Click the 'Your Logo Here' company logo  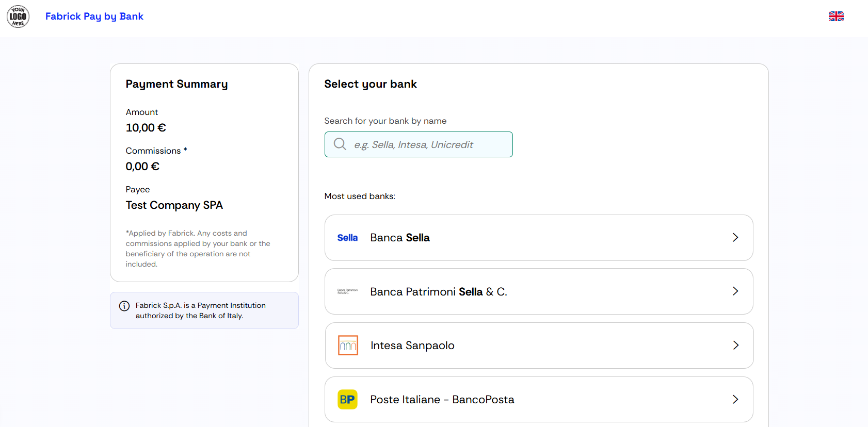(x=18, y=17)
